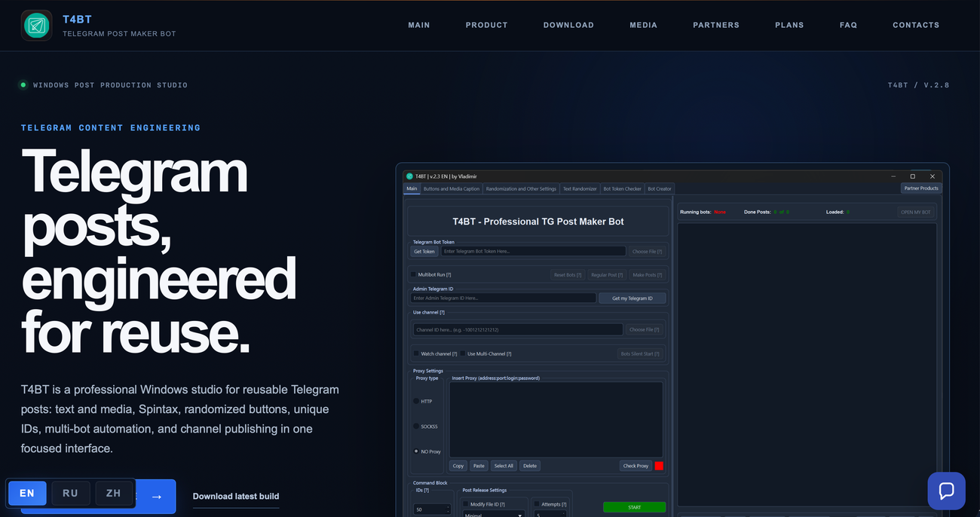Follow the Download latest build link
Viewport: 980px width, 517px height.
(236, 497)
